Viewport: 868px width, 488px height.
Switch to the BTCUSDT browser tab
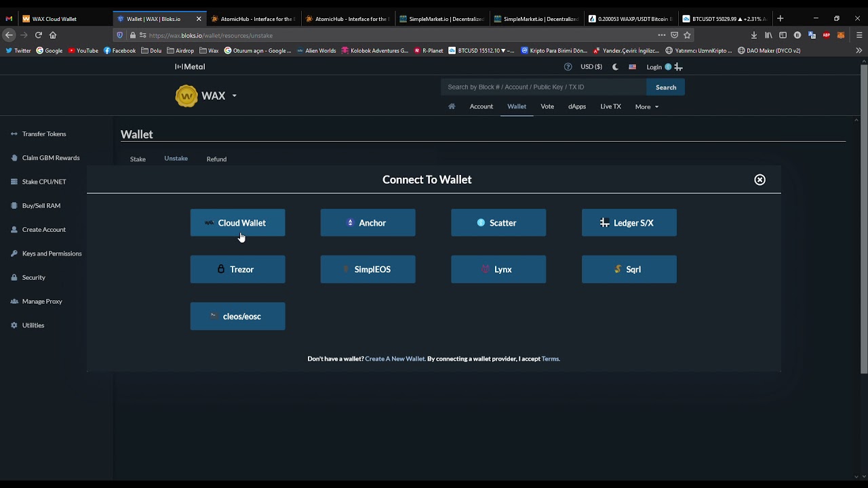coord(724,18)
